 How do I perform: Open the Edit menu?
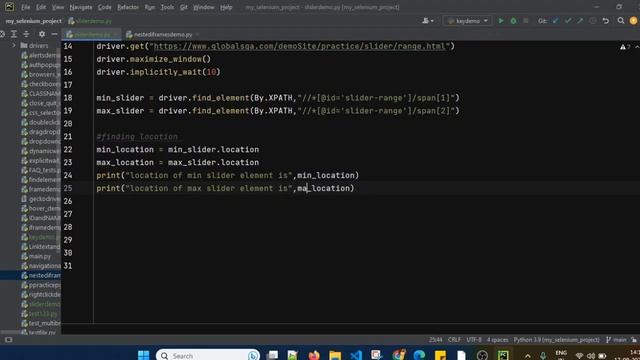(x=41, y=7)
